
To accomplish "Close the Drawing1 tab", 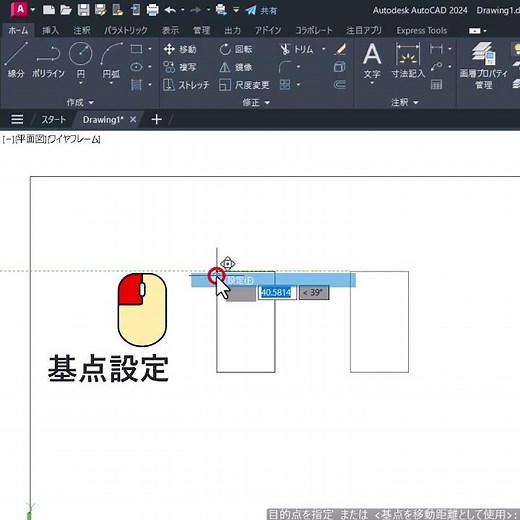I will click(133, 119).
